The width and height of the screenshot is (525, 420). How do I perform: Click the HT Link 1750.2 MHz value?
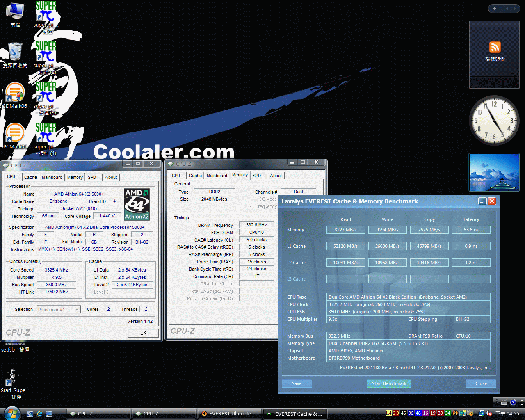click(57, 292)
